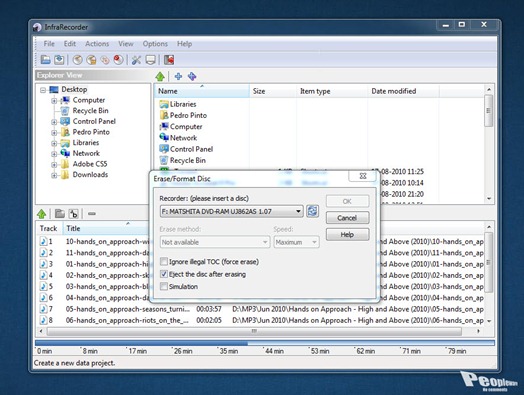Click the track list scroll down arrow
This screenshot has width=524, height=395.
coord(489,321)
